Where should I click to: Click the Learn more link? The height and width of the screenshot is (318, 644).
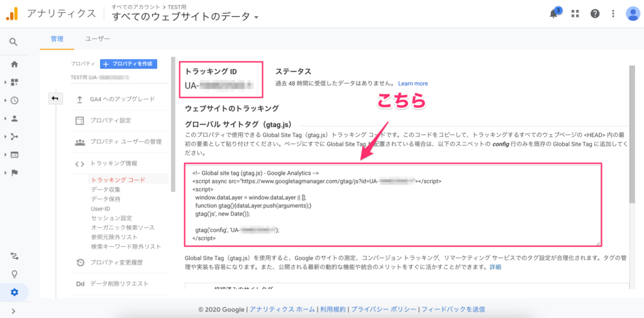pyautogui.click(x=413, y=84)
